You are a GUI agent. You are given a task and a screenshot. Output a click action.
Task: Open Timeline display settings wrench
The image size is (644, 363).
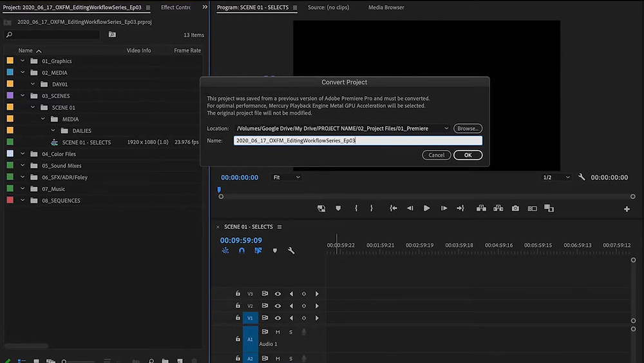point(291,250)
